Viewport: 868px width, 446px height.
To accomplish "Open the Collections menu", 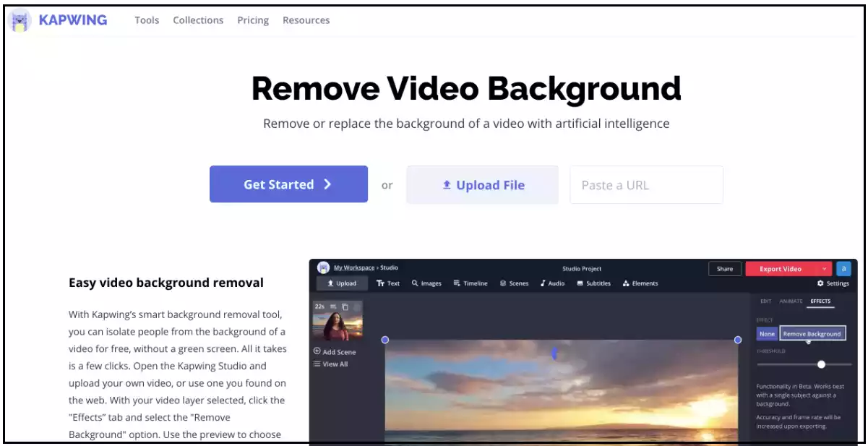I will click(x=198, y=20).
